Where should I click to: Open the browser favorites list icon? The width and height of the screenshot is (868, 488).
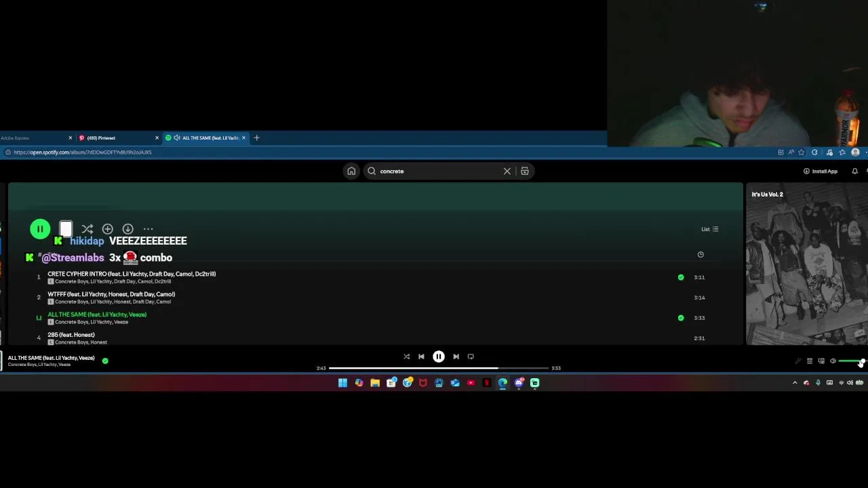pyautogui.click(x=842, y=152)
